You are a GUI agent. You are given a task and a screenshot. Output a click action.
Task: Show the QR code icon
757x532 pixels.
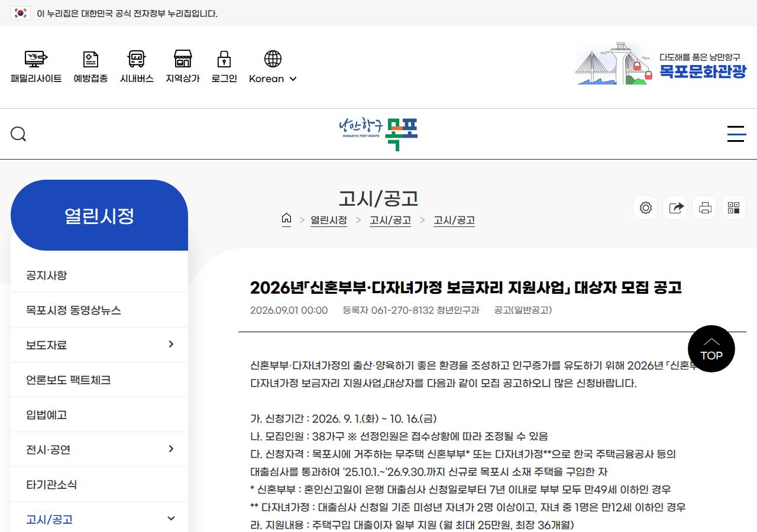pos(734,208)
